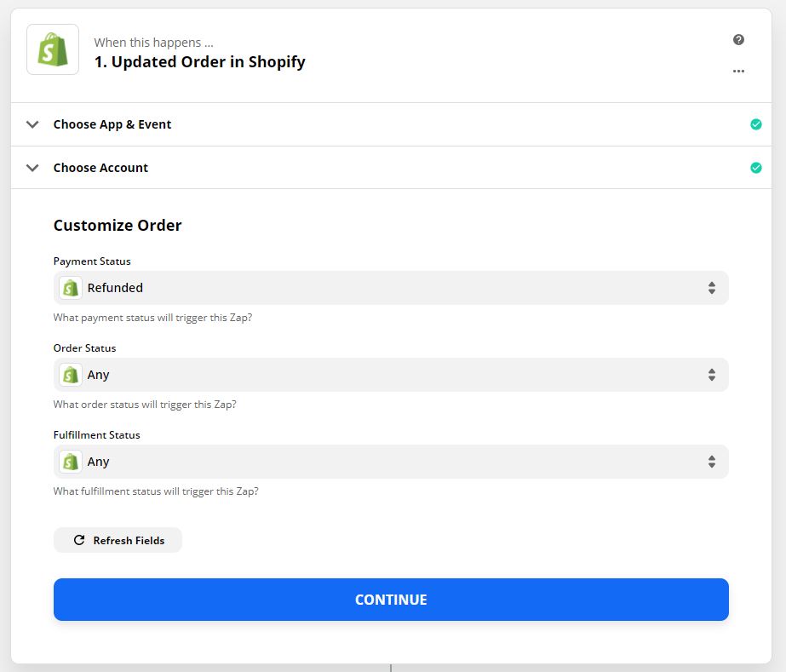Image resolution: width=786 pixels, height=672 pixels.
Task: Click the refresh arrow icon
Action: [x=79, y=540]
